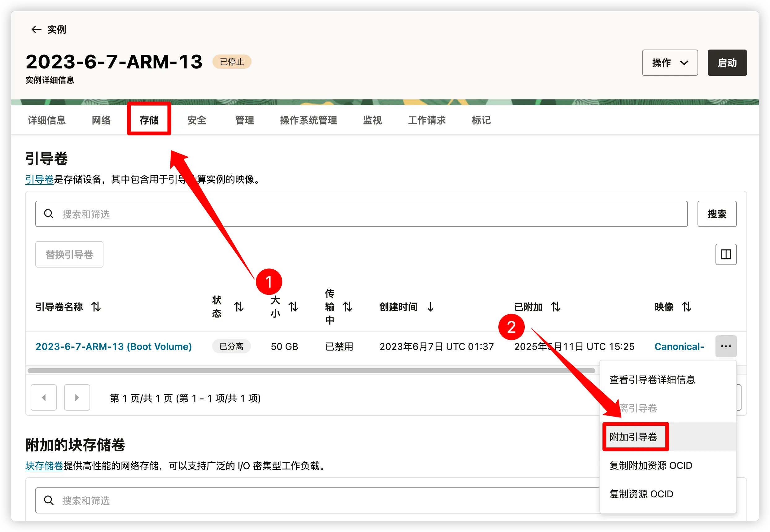
Task: Click the 搜索和筛选 input field
Action: tap(233, 214)
